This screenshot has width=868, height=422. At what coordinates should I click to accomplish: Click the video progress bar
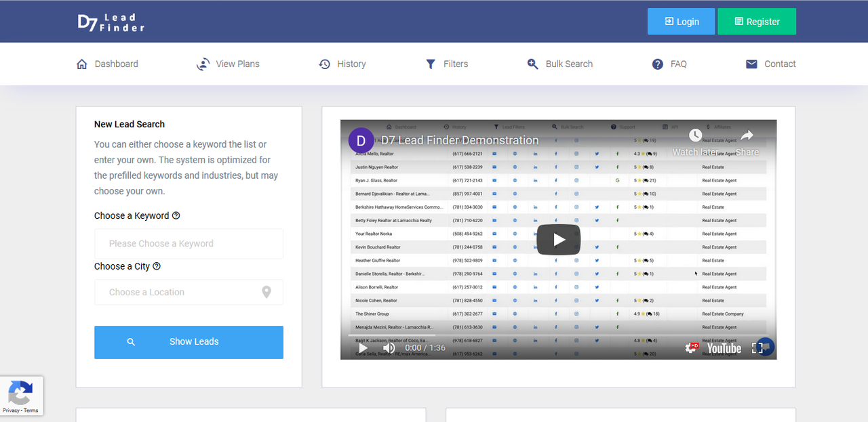pos(559,335)
